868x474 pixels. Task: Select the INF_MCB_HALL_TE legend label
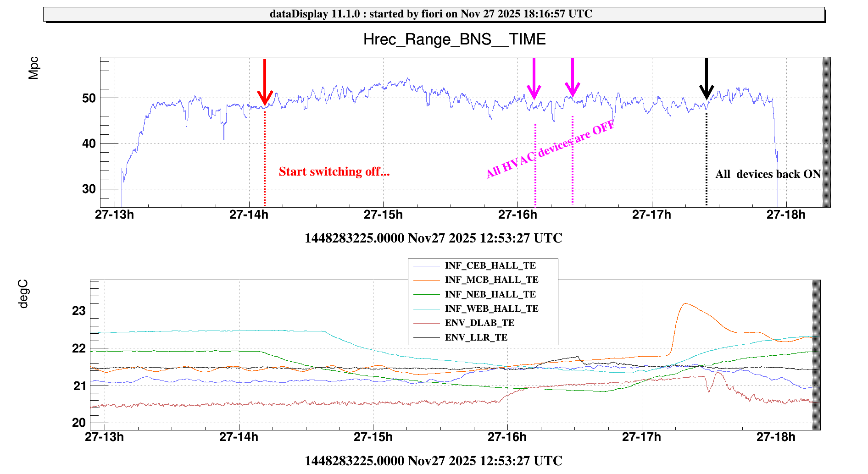click(x=491, y=280)
